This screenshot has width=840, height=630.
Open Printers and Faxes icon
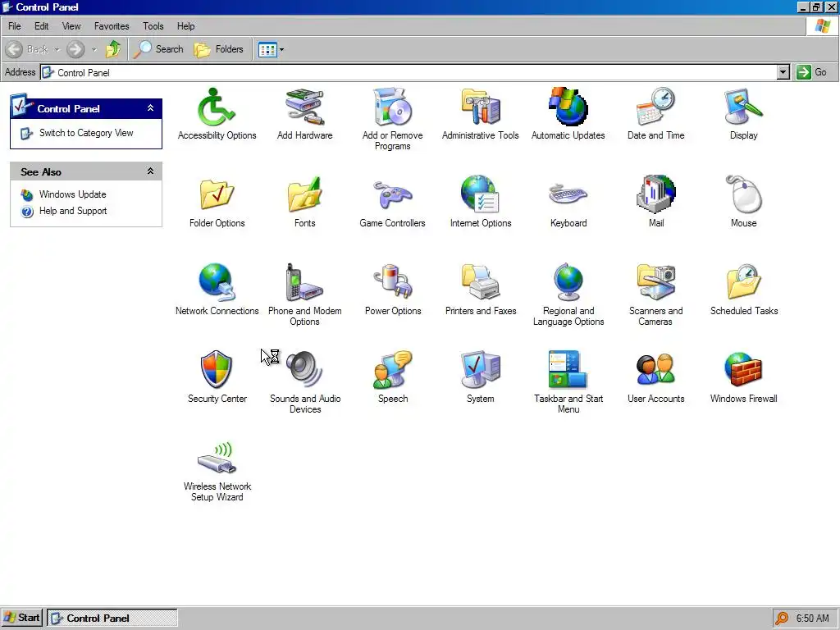pyautogui.click(x=480, y=282)
